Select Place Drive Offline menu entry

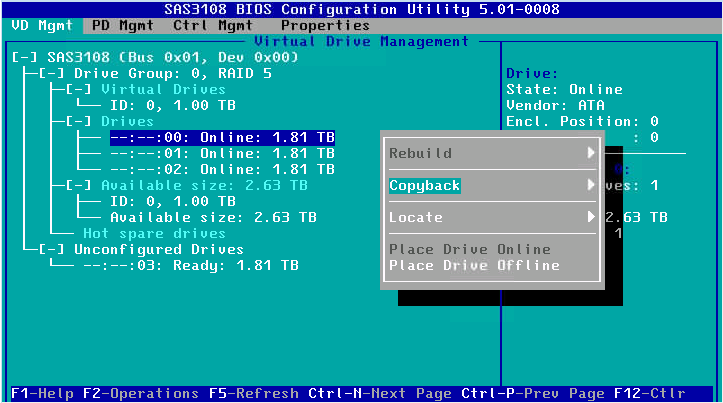pyautogui.click(x=474, y=266)
